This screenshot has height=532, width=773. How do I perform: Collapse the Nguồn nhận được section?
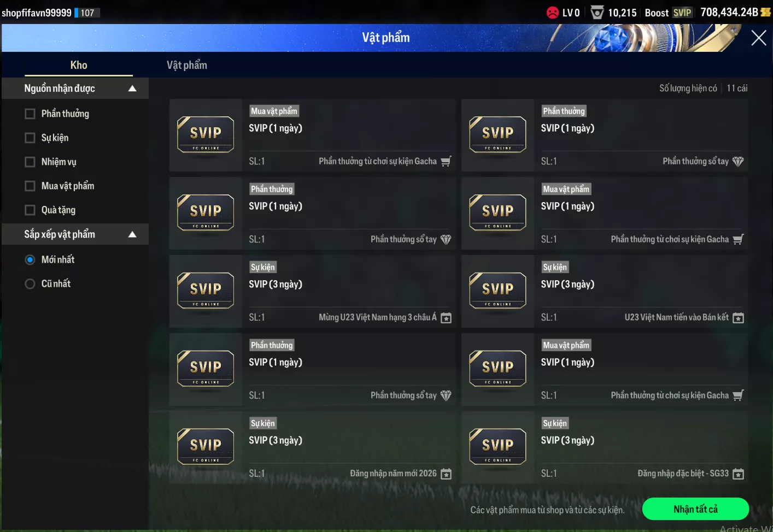(x=132, y=88)
